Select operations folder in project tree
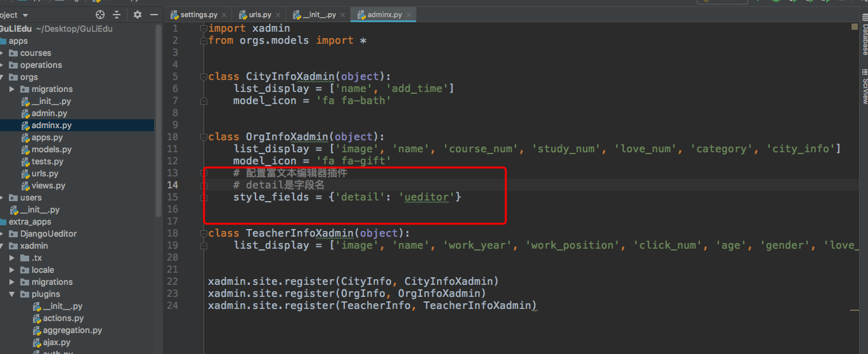The height and width of the screenshot is (354, 868). (41, 65)
